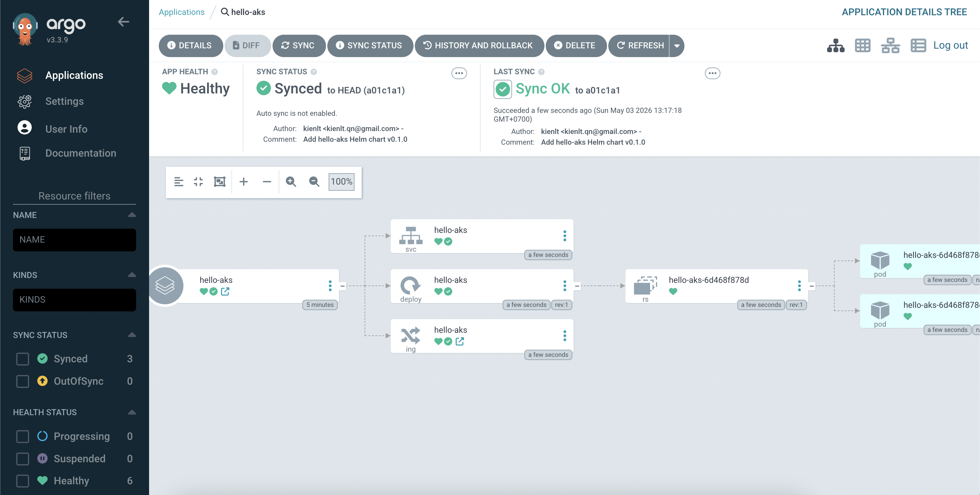
Task: Click the DETAILS button
Action: 191,46
